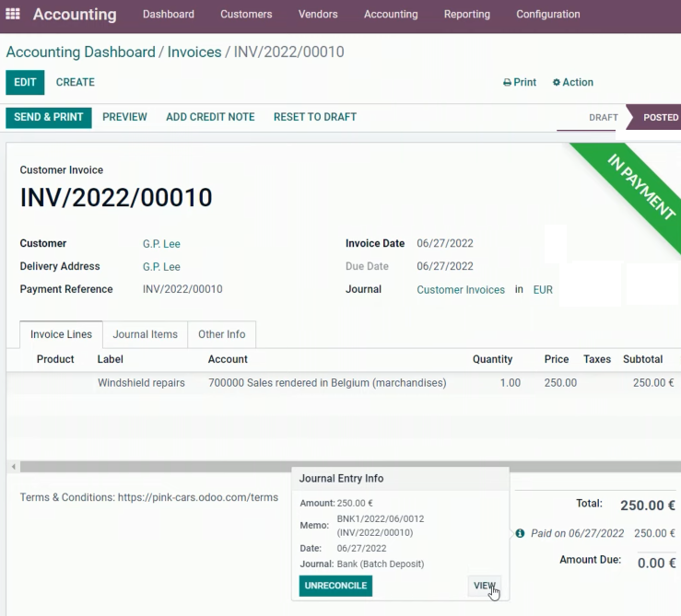Screen dimensions: 681x616
Task: Open the Customers menu
Action: tap(246, 14)
